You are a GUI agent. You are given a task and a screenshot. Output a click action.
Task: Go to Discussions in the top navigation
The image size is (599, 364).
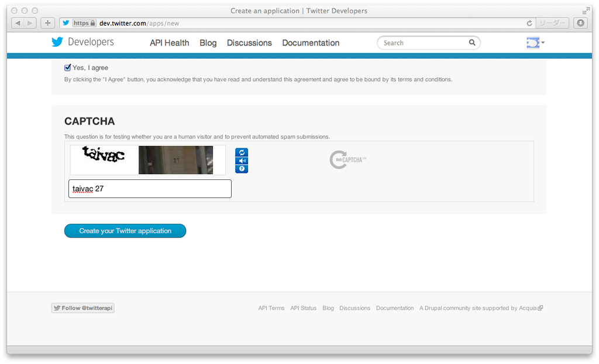249,43
